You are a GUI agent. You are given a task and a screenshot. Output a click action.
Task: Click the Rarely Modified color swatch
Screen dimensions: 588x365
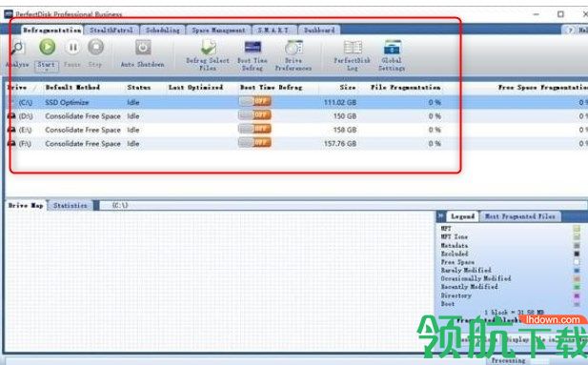[577, 270]
